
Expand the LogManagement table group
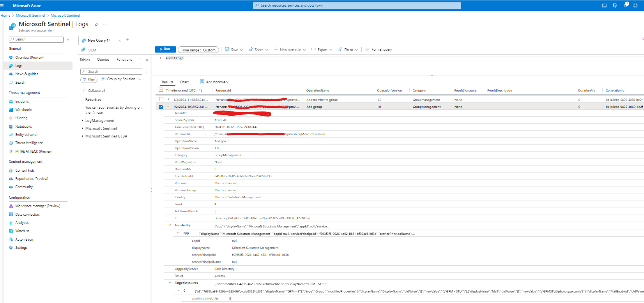coord(83,121)
